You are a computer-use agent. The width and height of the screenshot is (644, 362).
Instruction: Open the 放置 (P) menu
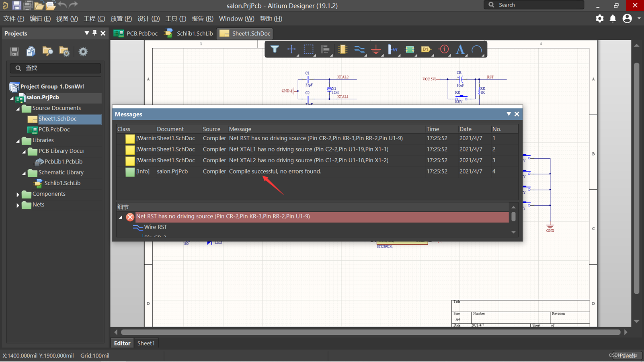click(x=121, y=18)
